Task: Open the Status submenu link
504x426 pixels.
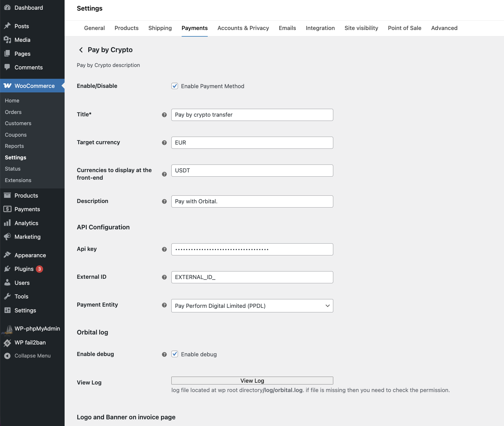Action: [x=13, y=169]
